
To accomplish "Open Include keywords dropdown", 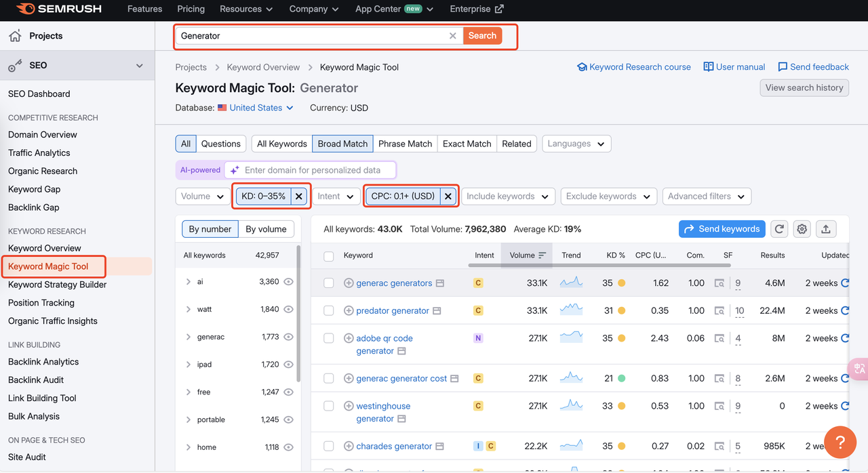I will click(508, 197).
